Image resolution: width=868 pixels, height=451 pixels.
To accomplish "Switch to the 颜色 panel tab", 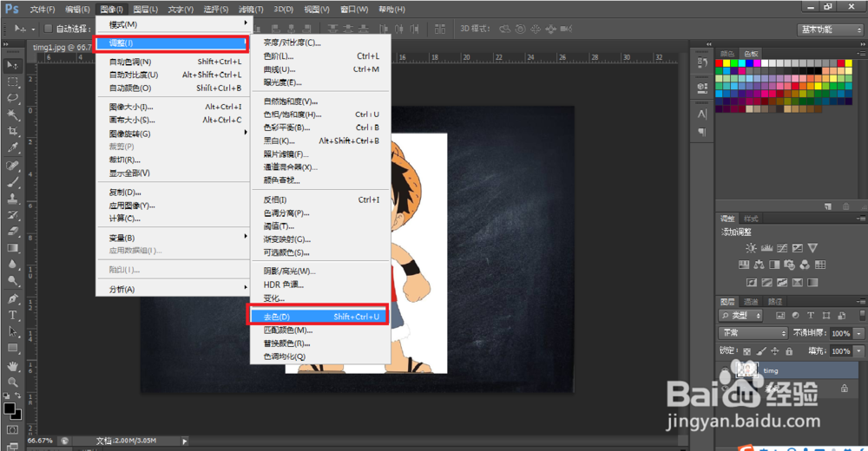I will pos(727,54).
